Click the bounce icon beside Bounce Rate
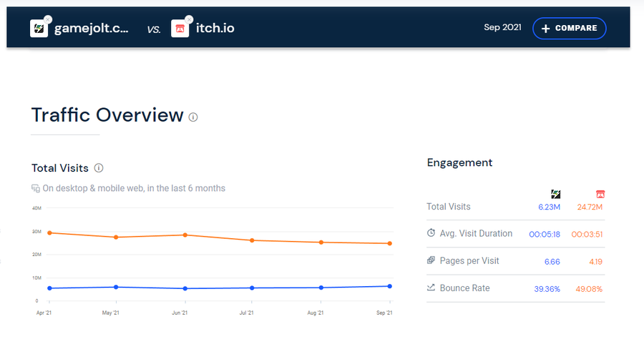 pyautogui.click(x=431, y=288)
